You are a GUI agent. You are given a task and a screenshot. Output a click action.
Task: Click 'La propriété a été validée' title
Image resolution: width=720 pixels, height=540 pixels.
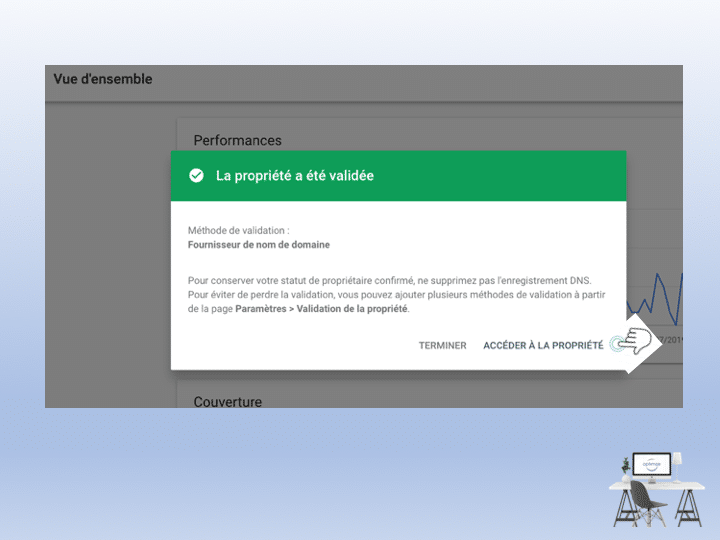point(295,176)
